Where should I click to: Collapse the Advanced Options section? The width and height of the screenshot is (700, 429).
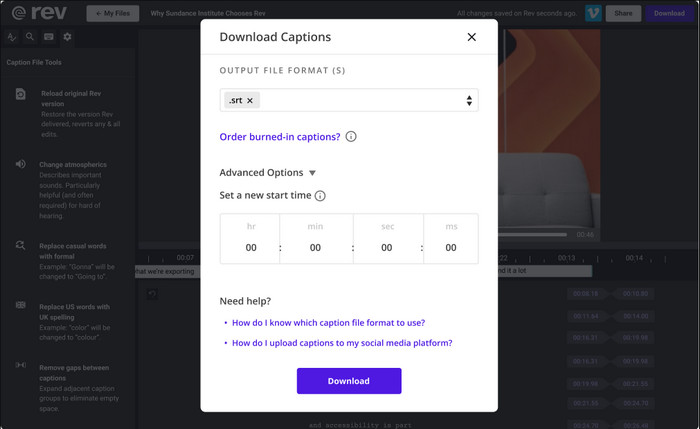tap(267, 173)
